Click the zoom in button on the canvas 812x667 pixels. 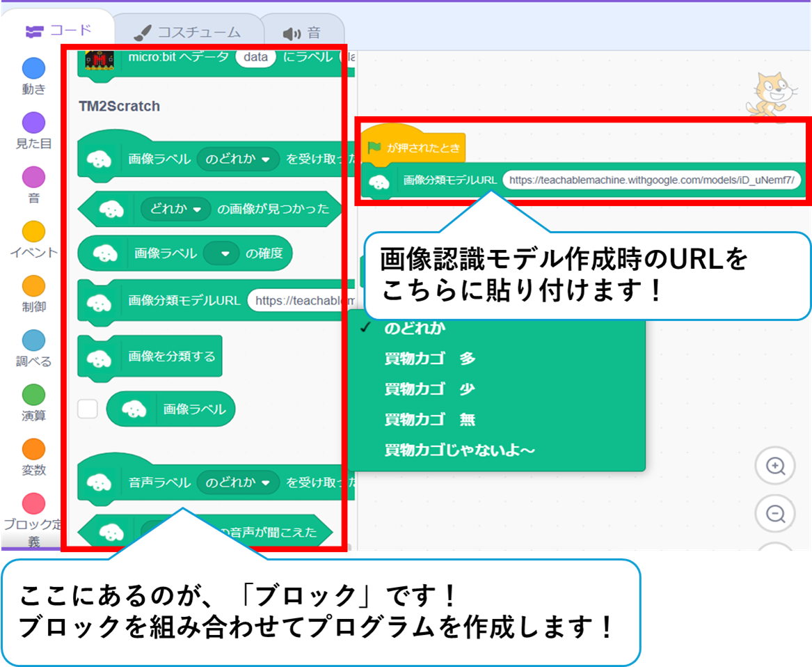(775, 466)
